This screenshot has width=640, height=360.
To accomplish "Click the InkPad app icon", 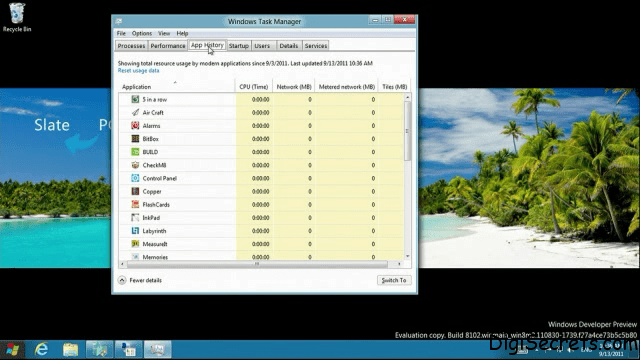I will tap(135, 218).
